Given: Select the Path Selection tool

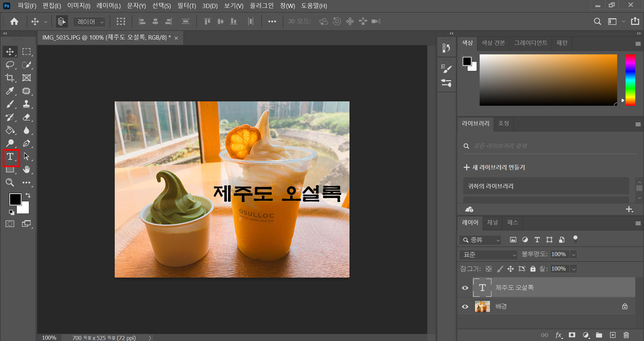Looking at the screenshot, I should (x=26, y=156).
